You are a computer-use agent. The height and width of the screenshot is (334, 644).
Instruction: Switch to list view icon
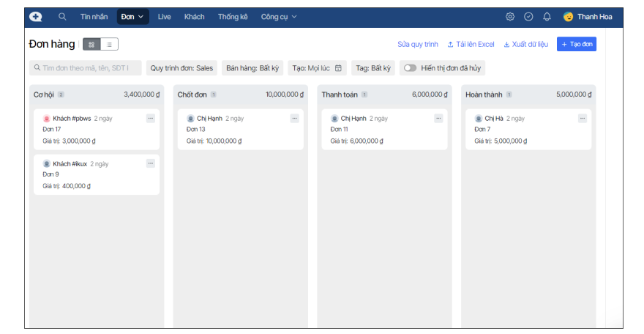(109, 45)
